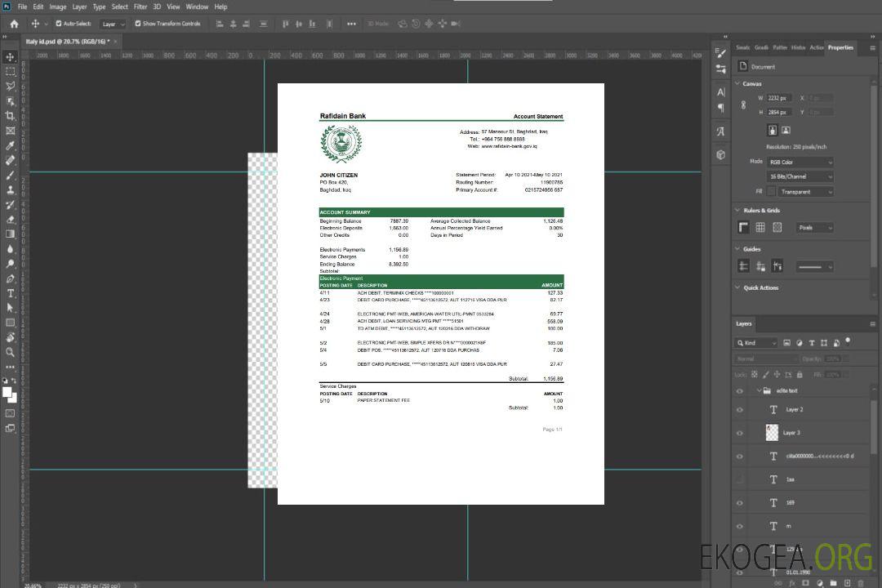The image size is (882, 588).
Task: Open the Glyphs panel icon
Action: point(721,131)
